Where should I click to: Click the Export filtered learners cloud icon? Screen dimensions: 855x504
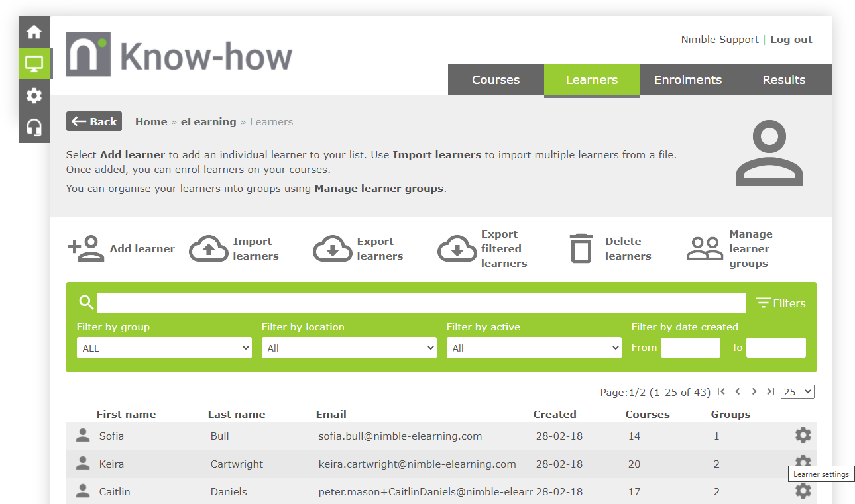[457, 249]
